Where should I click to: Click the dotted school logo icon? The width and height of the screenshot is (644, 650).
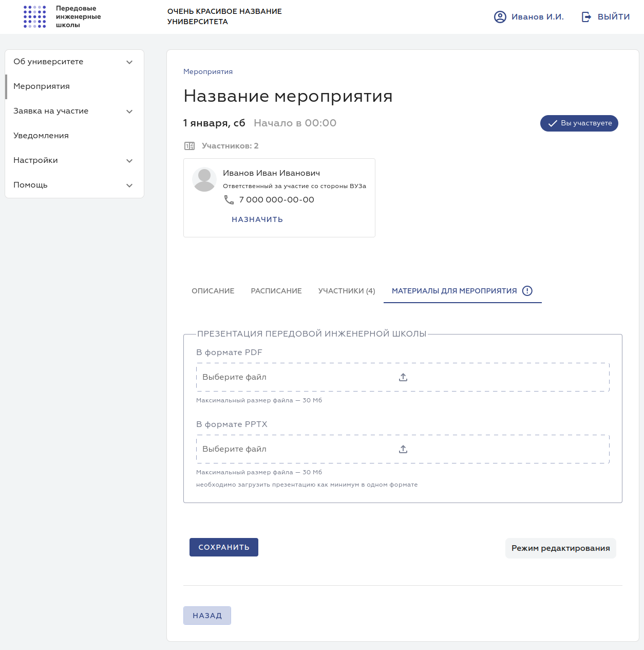(35, 16)
